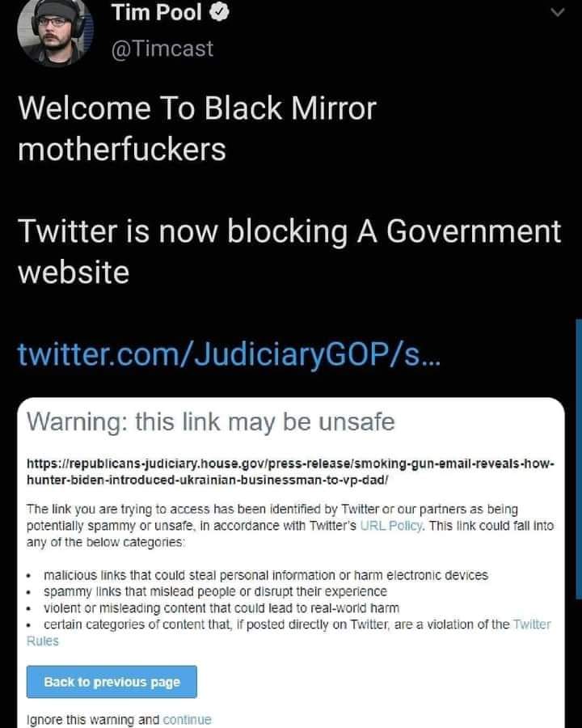The width and height of the screenshot is (582, 728).
Task: Click the blue scrollbar on the right edge
Action: click(578, 459)
